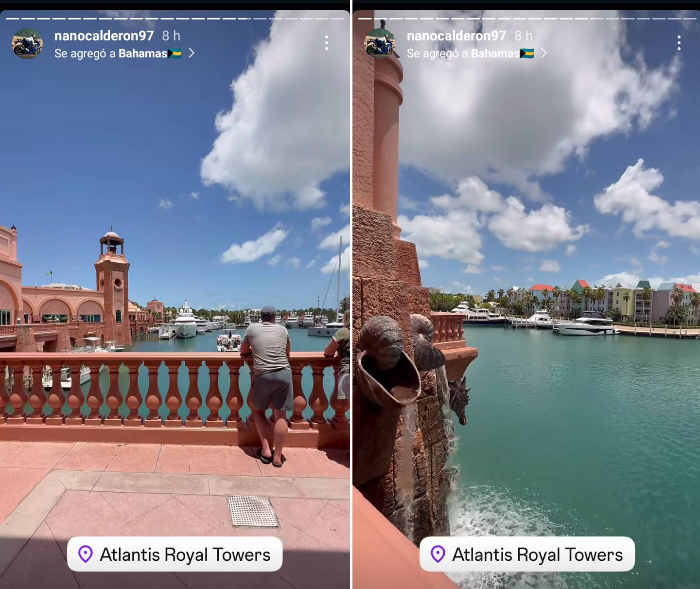Image resolution: width=700 pixels, height=589 pixels.
Task: Open nanocalderon97 profile from the railing story
Action: 104,36
